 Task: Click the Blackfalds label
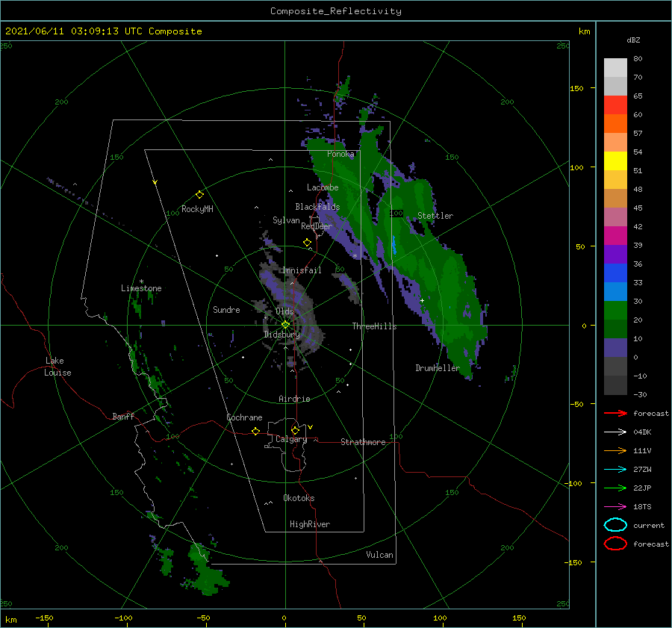point(317,207)
